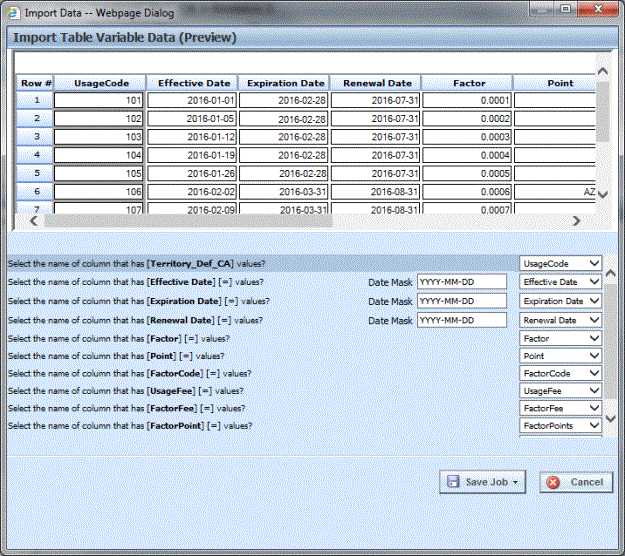Open the UsageFee column dropdown
Screen dimensions: 625x556
point(560,391)
